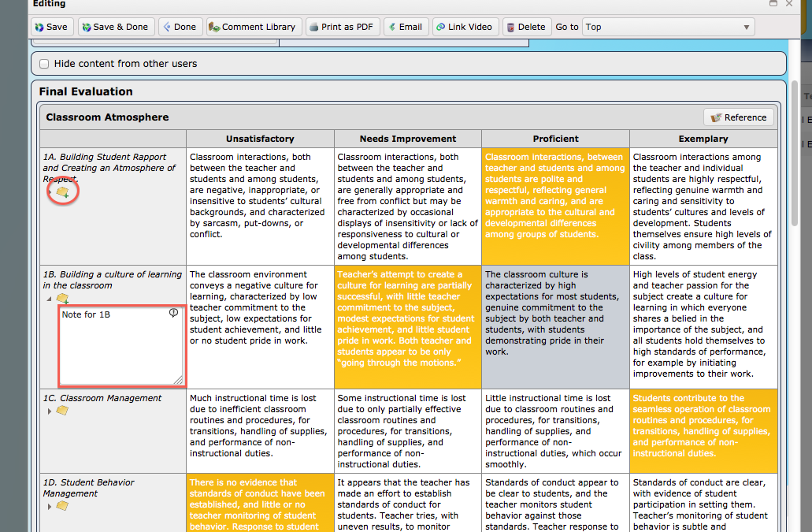This screenshot has width=812, height=532.
Task: Select the highlighted Unsatisfactory cell for 1D
Action: tap(260, 503)
